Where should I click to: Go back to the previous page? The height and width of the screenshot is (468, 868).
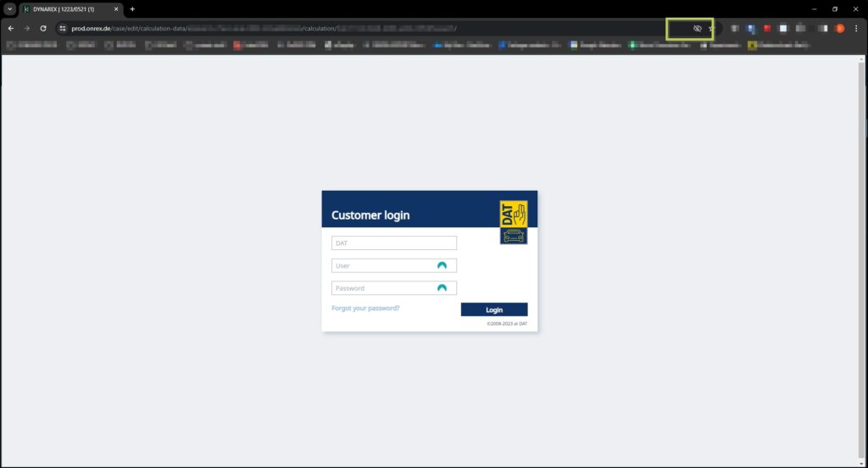(10, 28)
